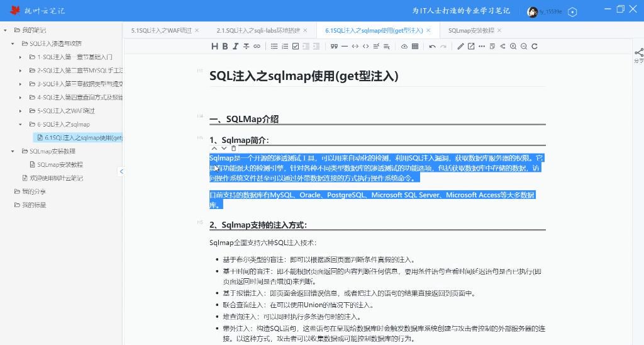Zoom out the editor view

pos(524,46)
